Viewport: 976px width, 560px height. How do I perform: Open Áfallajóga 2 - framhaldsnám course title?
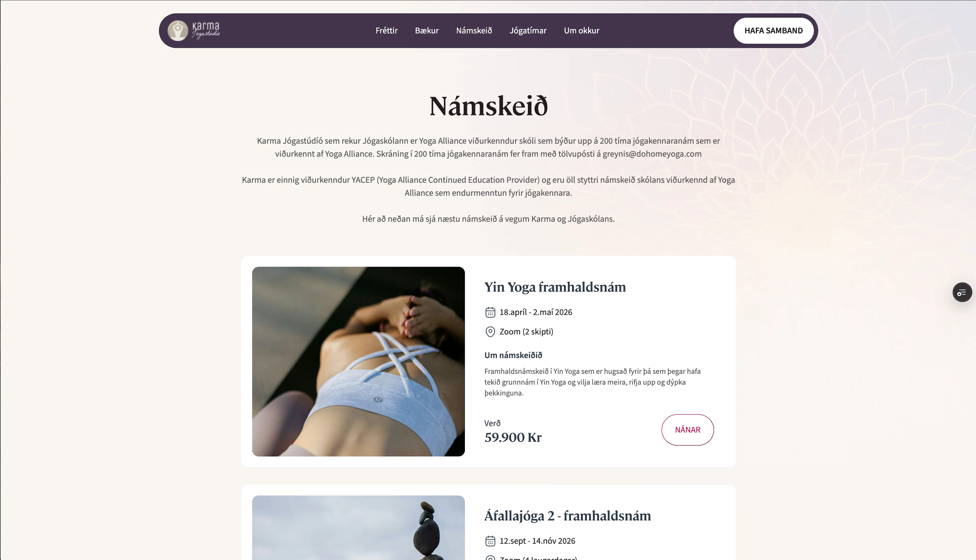pyautogui.click(x=568, y=516)
